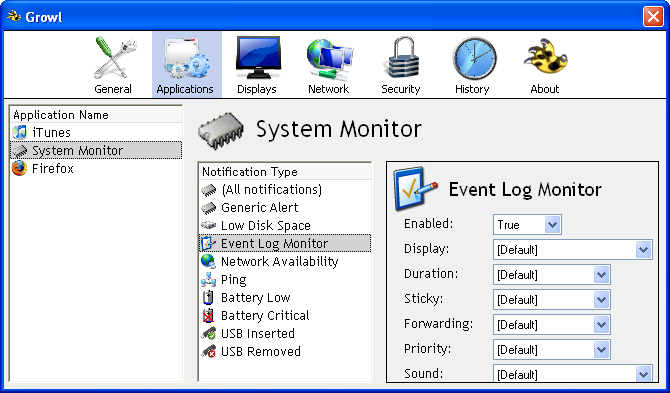This screenshot has height=393, width=670.
Task: Click the Firefox icon in application list
Action: (x=19, y=168)
